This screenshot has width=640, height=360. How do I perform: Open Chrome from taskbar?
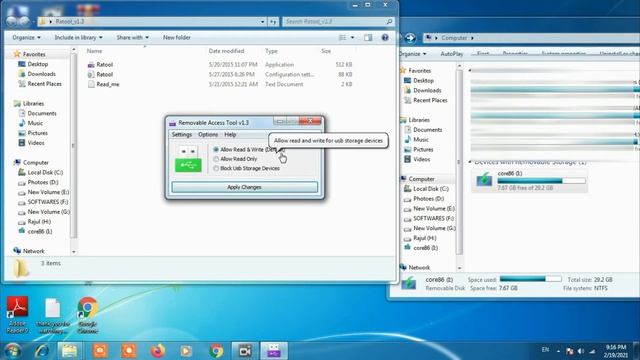(216, 351)
